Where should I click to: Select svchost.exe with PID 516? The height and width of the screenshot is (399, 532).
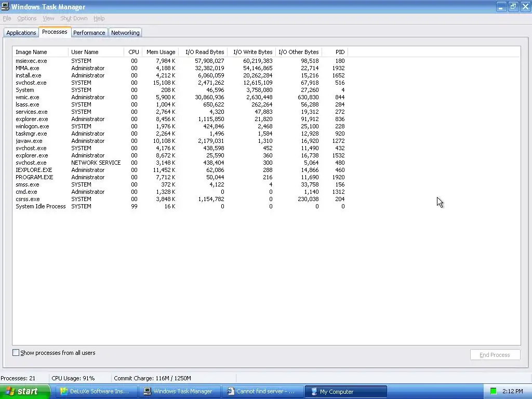180,83
